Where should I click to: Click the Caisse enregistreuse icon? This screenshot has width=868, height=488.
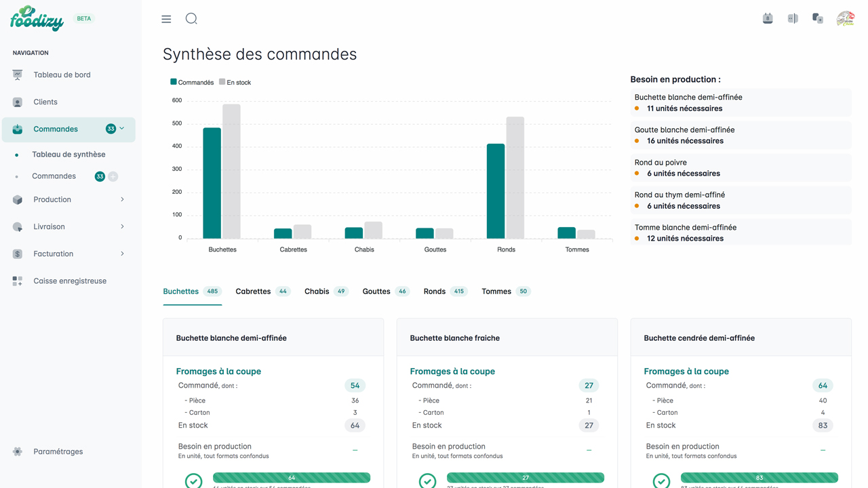click(x=18, y=281)
